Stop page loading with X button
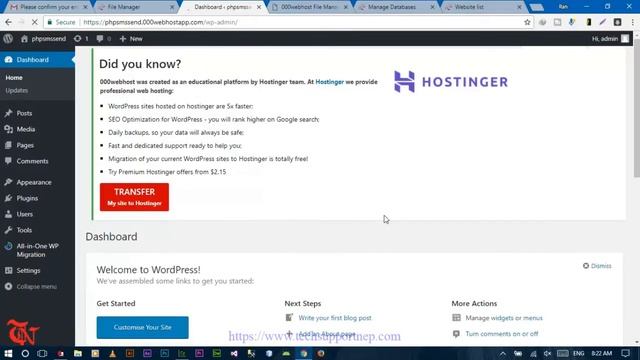The image size is (640, 360). (34, 22)
